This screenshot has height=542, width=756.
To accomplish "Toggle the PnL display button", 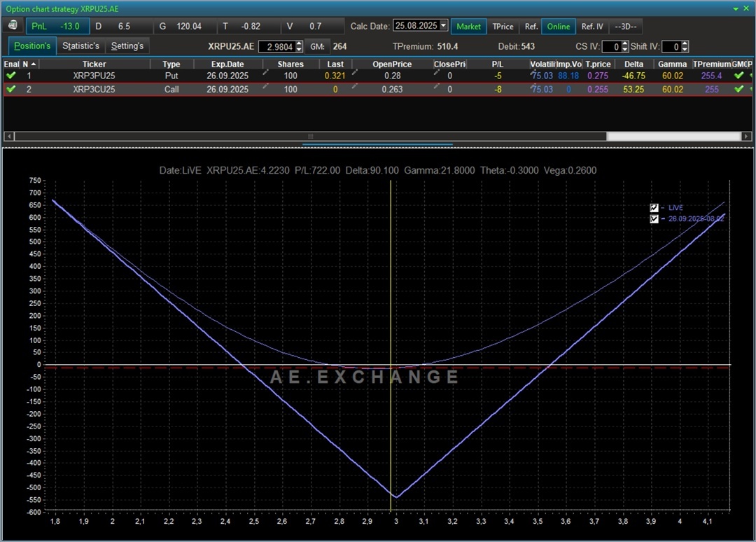I will click(57, 26).
